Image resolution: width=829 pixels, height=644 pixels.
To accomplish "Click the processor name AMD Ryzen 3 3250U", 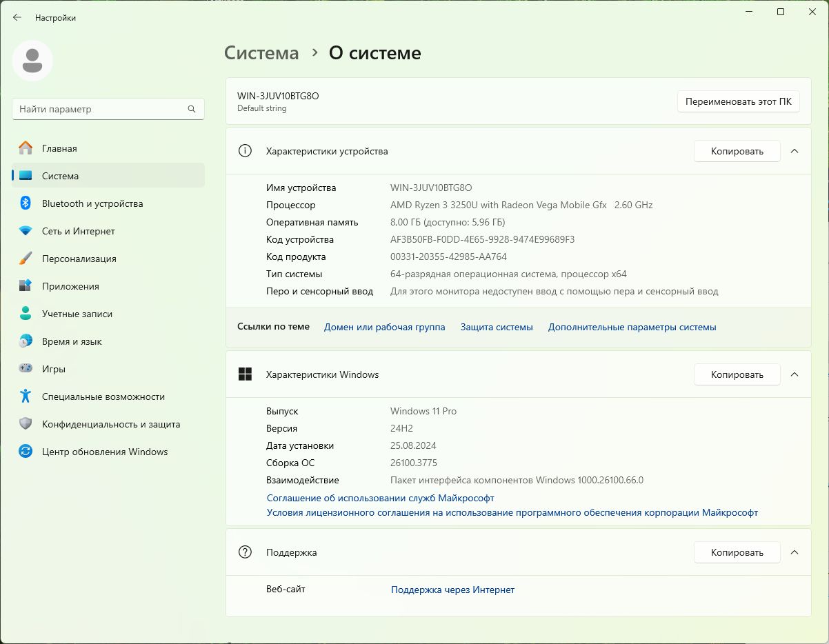I will pos(521,205).
